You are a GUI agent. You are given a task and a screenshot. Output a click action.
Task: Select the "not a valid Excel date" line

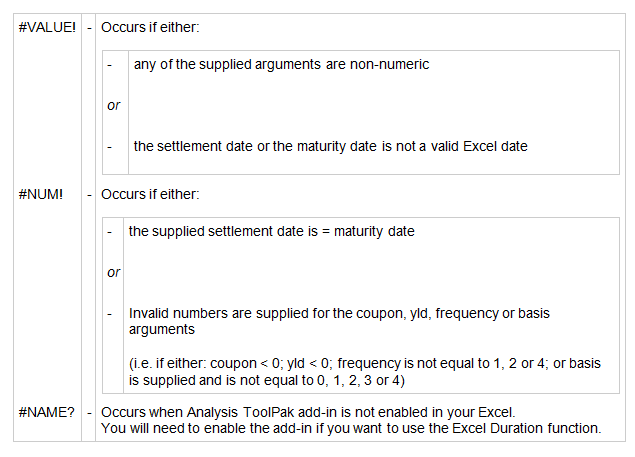(330, 146)
